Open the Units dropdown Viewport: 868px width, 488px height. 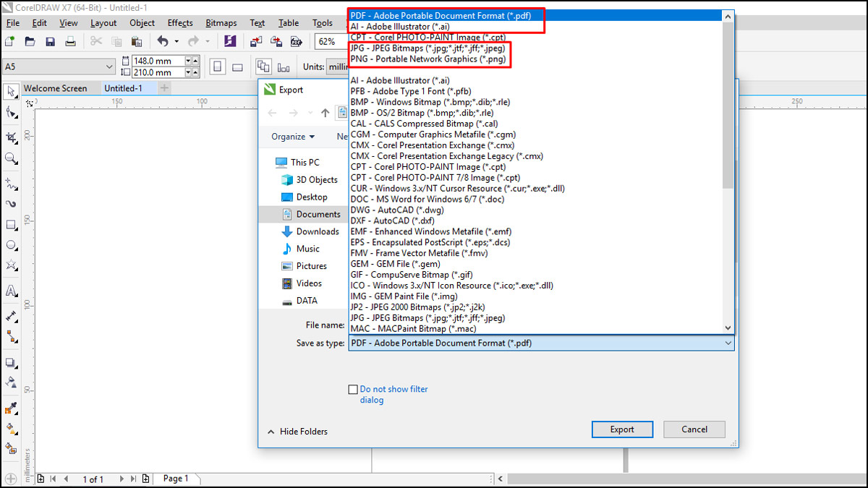coord(337,67)
